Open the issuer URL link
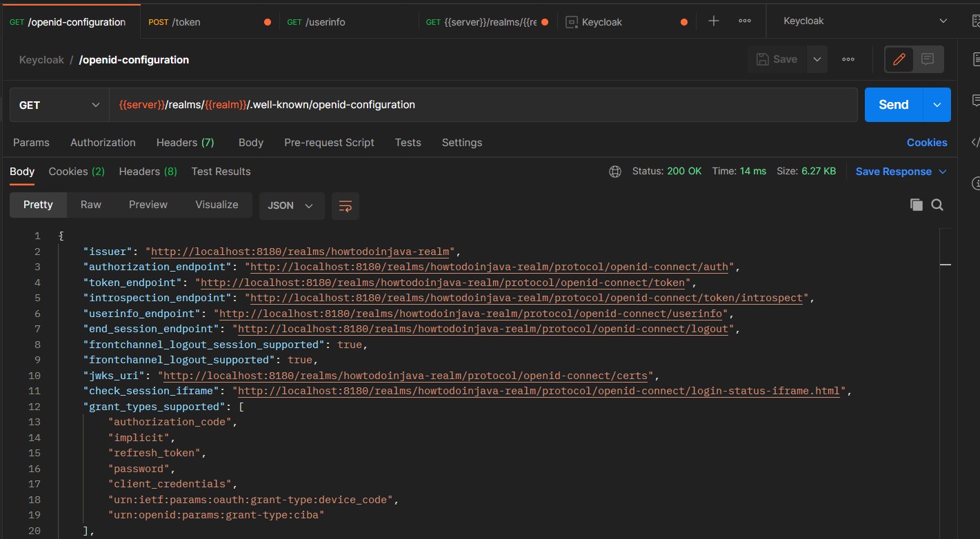Screen dimensions: 980x539 click(x=301, y=252)
